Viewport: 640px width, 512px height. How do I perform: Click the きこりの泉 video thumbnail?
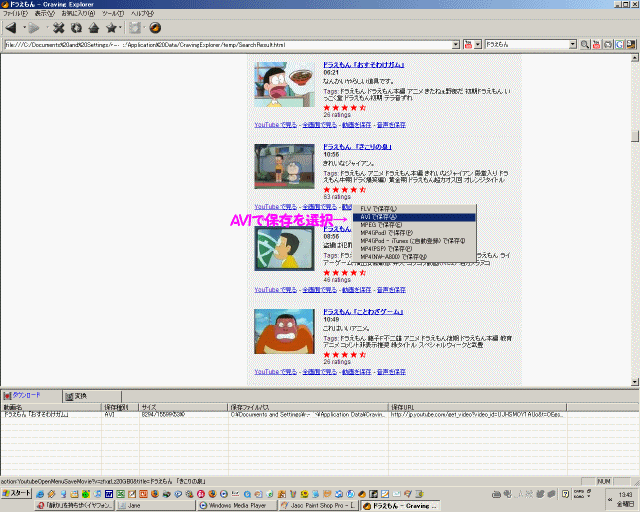[x=284, y=167]
